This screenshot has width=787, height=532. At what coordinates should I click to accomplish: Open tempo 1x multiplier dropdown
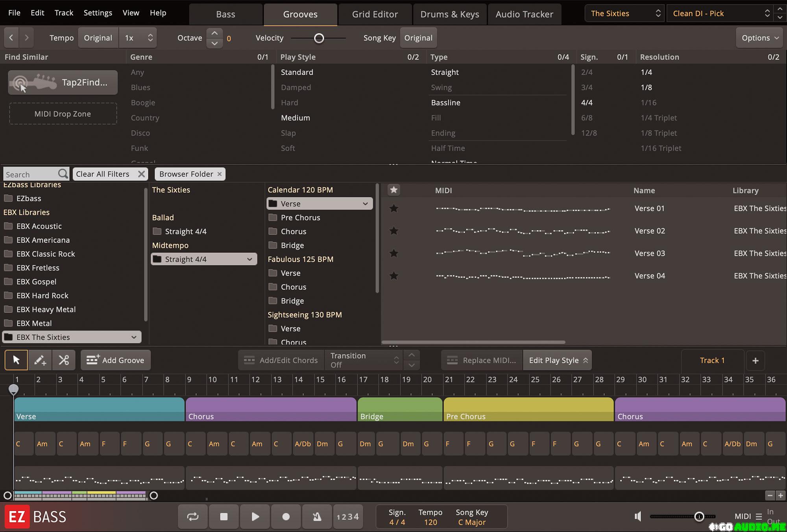tap(138, 38)
